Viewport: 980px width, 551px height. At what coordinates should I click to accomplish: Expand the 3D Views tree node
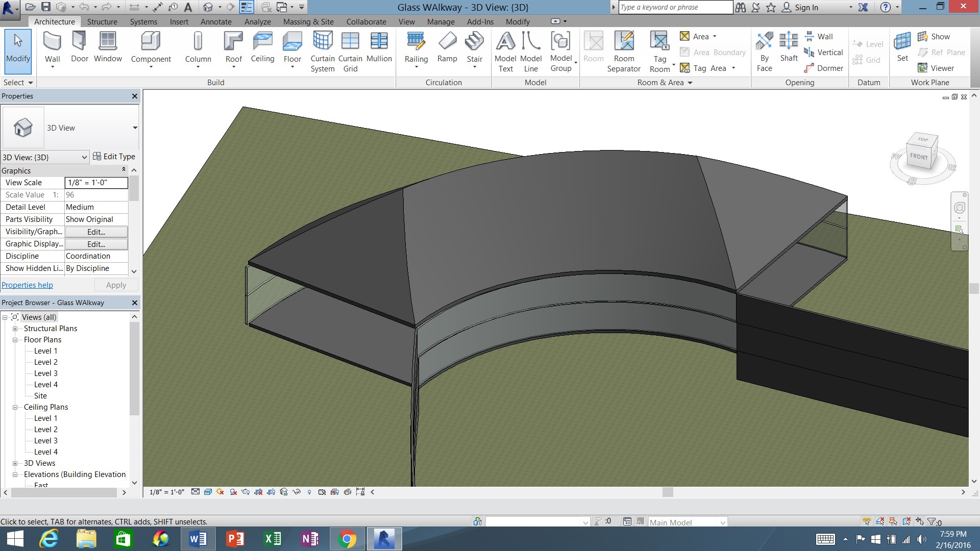tap(15, 463)
